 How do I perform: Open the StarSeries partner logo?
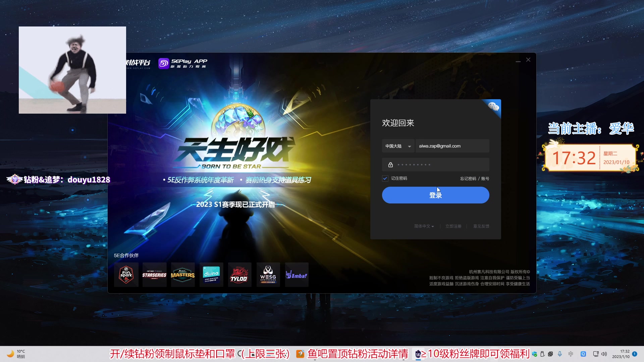click(x=155, y=275)
